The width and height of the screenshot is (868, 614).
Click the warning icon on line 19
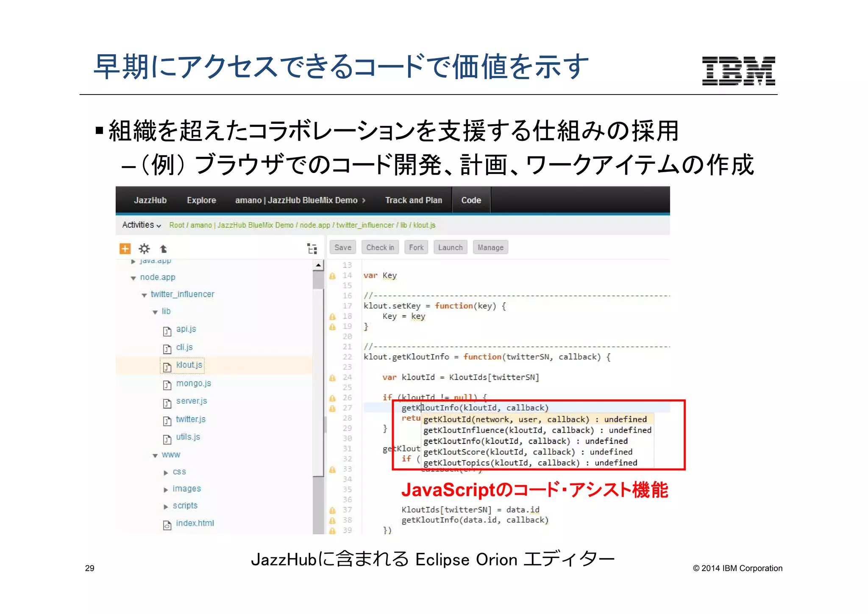tap(333, 327)
